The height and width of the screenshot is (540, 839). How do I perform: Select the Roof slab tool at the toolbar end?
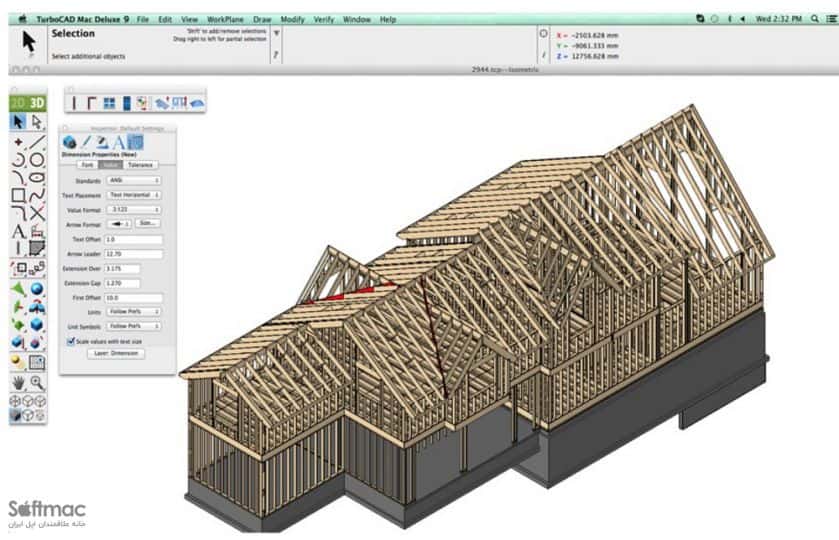(197, 103)
